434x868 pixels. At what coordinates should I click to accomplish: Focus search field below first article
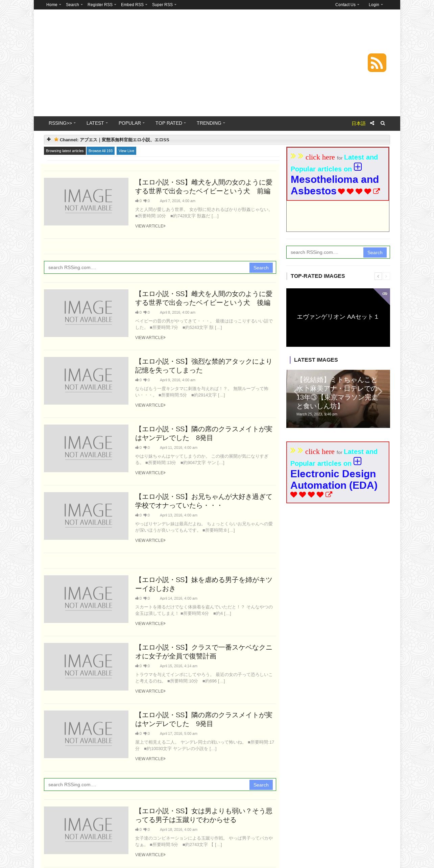[x=147, y=267]
